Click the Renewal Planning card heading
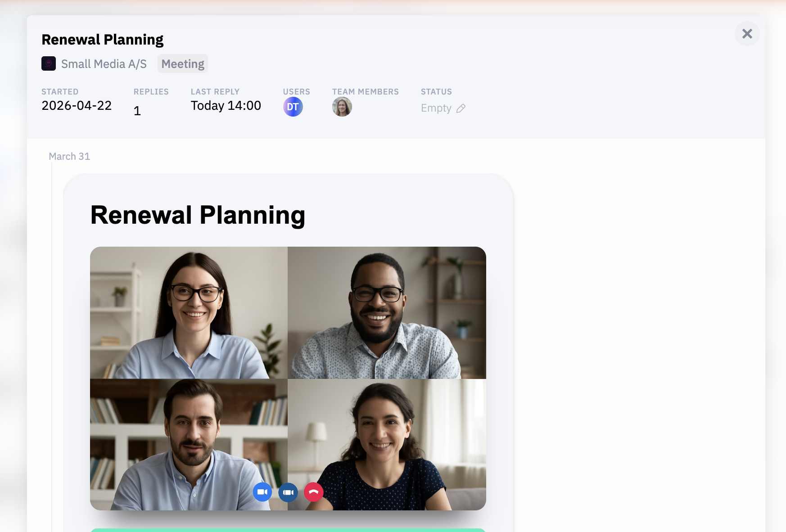Viewport: 786px width, 532px height. tap(198, 215)
